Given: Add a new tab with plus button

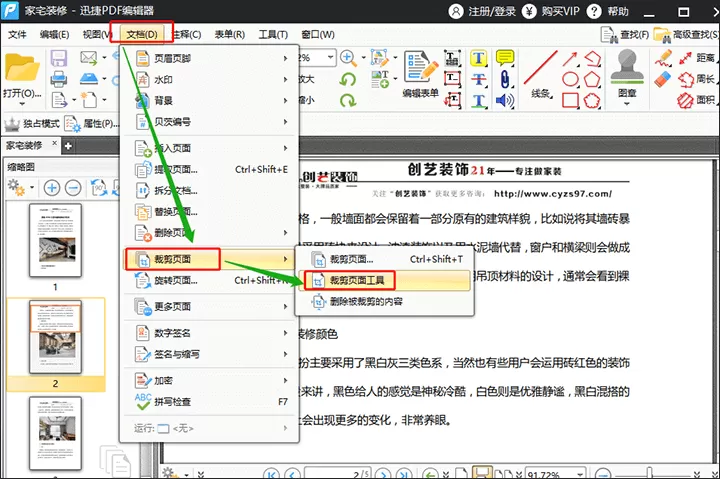Looking at the screenshot, I should pos(68,146).
